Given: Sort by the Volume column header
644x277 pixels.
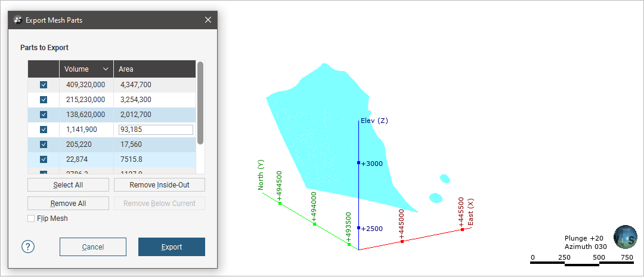Looking at the screenshot, I should click(86, 69).
